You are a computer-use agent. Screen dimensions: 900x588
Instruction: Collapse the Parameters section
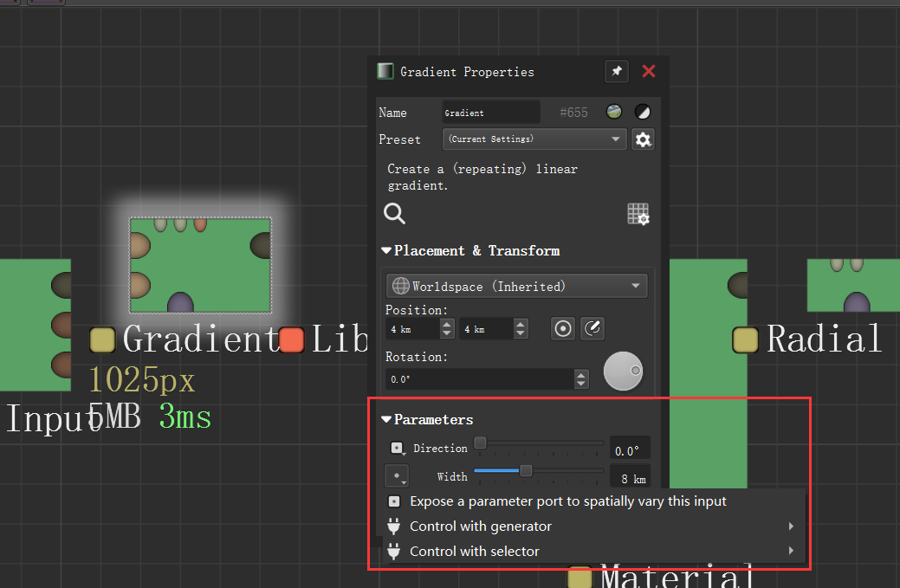[x=386, y=419]
